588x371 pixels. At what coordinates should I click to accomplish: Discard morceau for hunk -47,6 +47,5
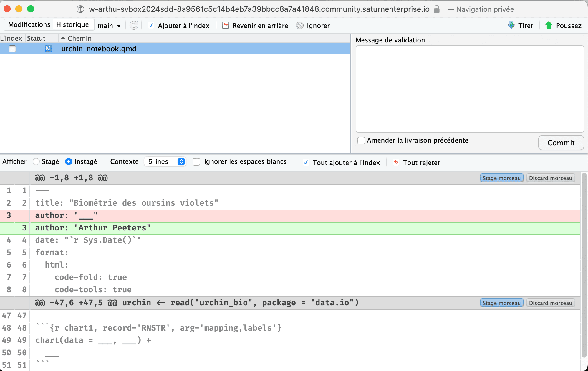551,303
